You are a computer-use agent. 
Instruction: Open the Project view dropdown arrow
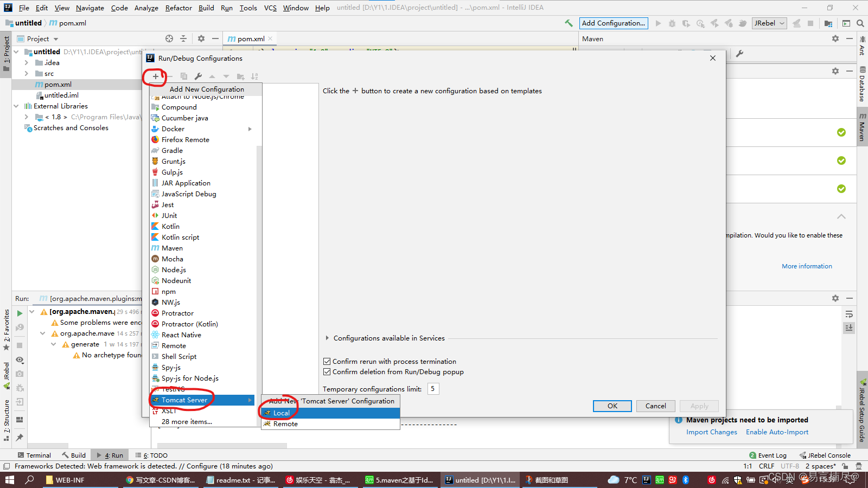(56, 39)
